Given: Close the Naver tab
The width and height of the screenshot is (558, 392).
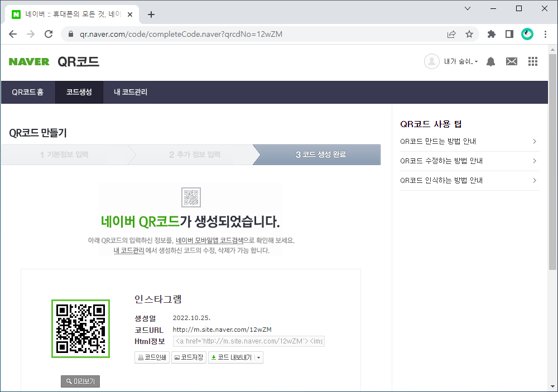Looking at the screenshot, I should [x=130, y=14].
